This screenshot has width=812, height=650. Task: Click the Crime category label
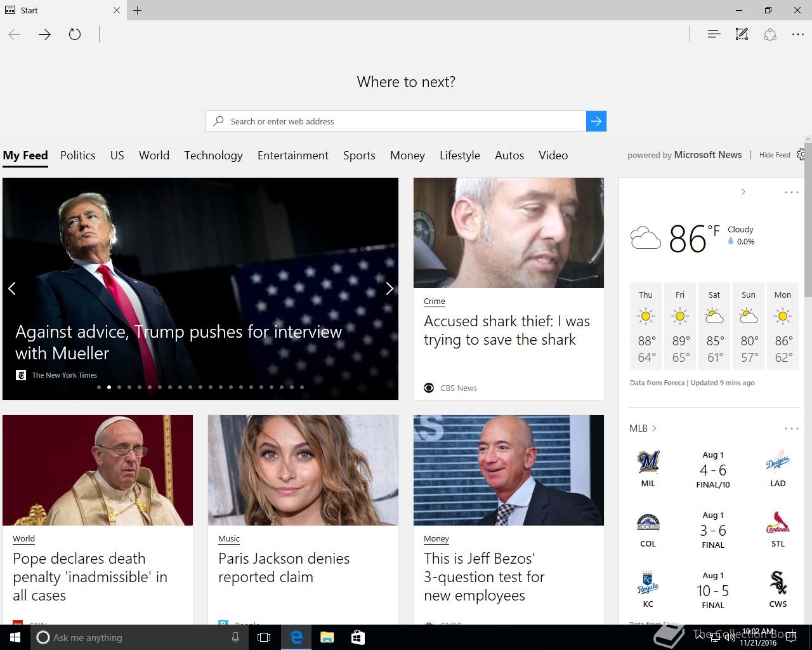pyautogui.click(x=435, y=302)
